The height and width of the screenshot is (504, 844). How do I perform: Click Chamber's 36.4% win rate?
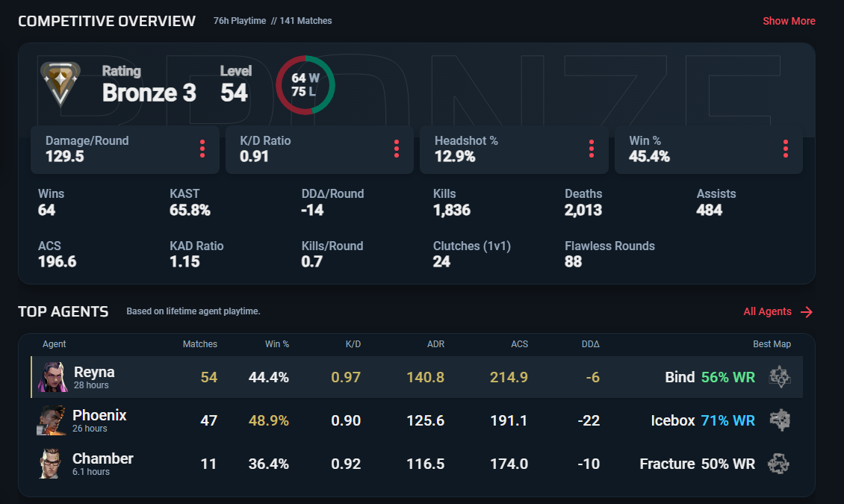pyautogui.click(x=269, y=464)
